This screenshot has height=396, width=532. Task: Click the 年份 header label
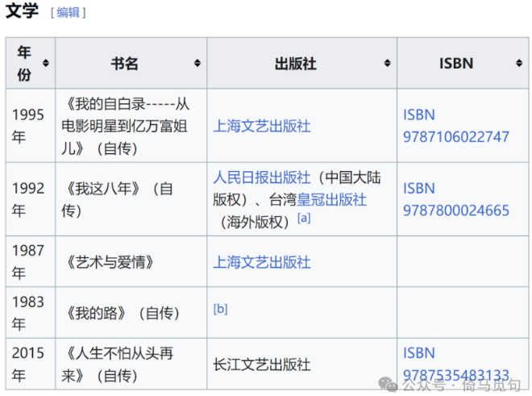tap(24, 63)
